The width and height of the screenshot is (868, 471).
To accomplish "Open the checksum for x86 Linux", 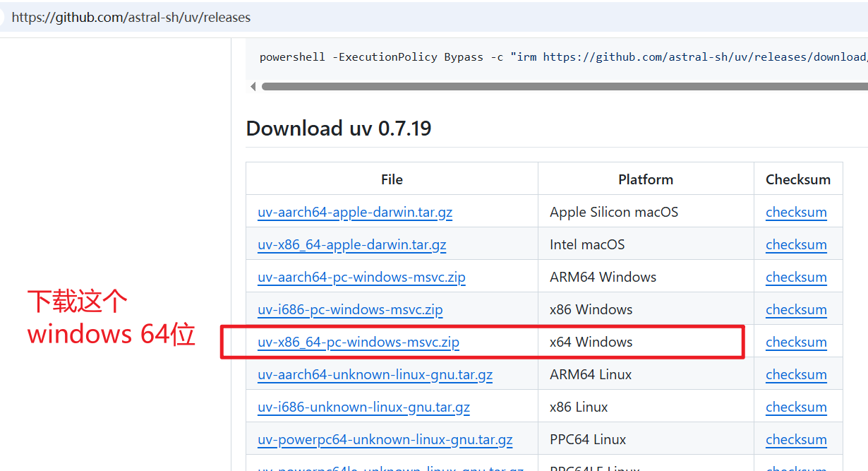I will [796, 407].
